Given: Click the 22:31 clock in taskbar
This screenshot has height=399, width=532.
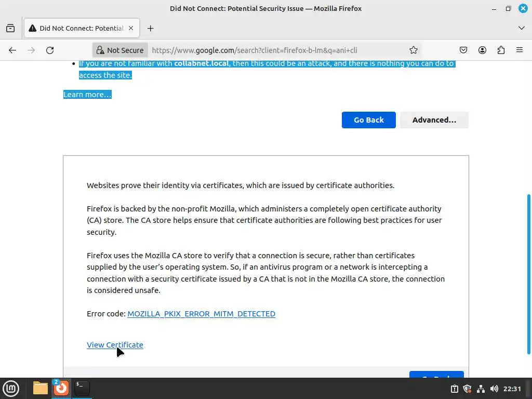Looking at the screenshot, I should [512, 389].
